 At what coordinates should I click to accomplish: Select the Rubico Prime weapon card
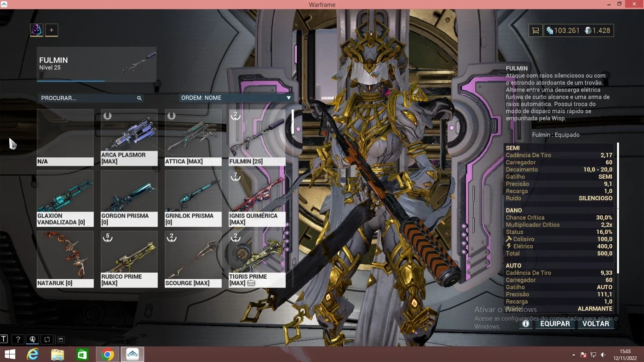(x=129, y=259)
